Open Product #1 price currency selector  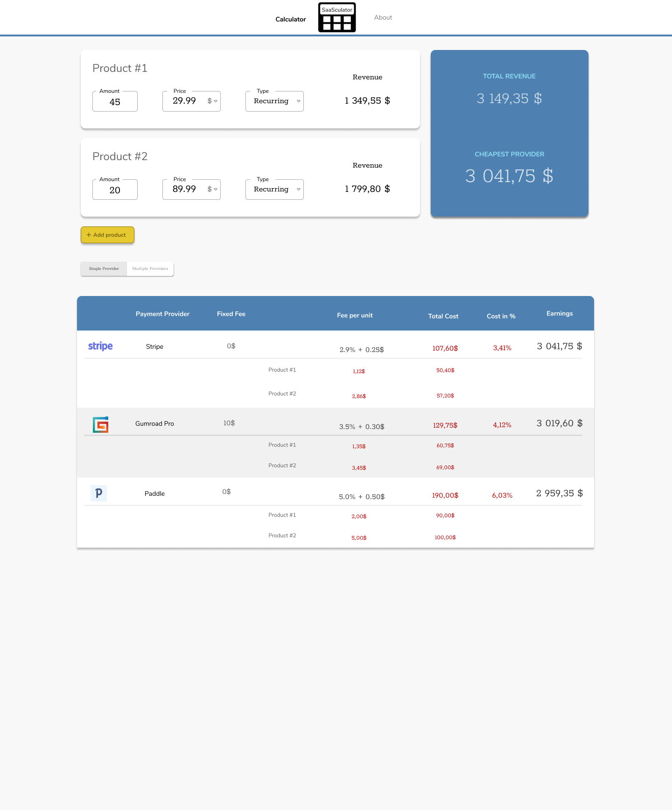pyautogui.click(x=212, y=101)
